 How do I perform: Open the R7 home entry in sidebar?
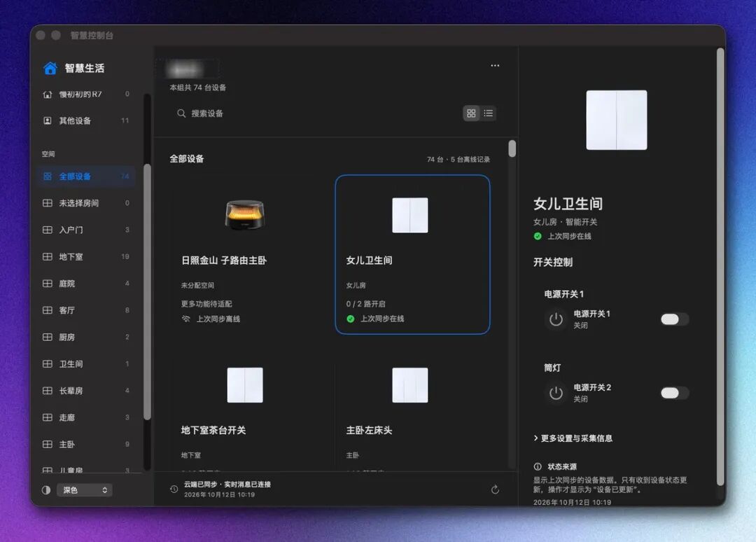coord(87,94)
